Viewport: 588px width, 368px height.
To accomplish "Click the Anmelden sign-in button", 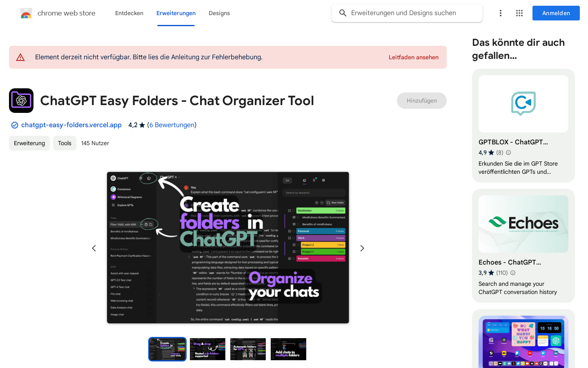I will tap(556, 13).
